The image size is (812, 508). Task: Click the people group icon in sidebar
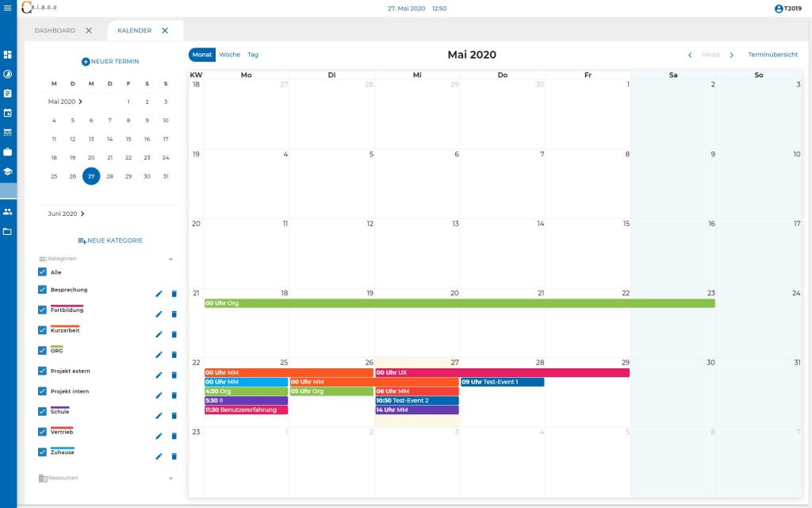[8, 212]
